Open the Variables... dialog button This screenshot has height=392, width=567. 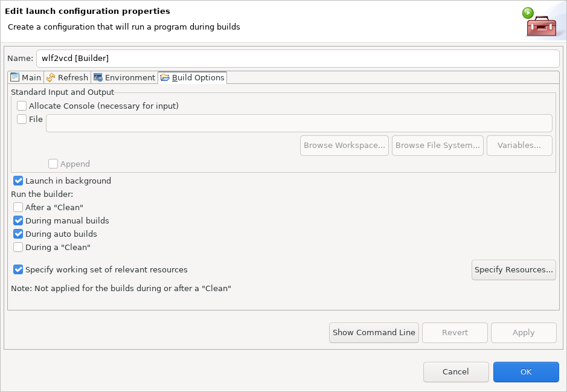tap(519, 146)
